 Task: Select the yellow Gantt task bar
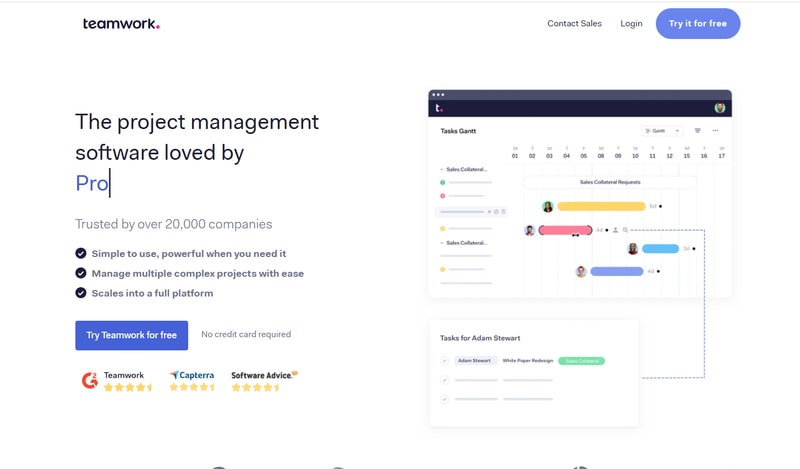tap(602, 206)
